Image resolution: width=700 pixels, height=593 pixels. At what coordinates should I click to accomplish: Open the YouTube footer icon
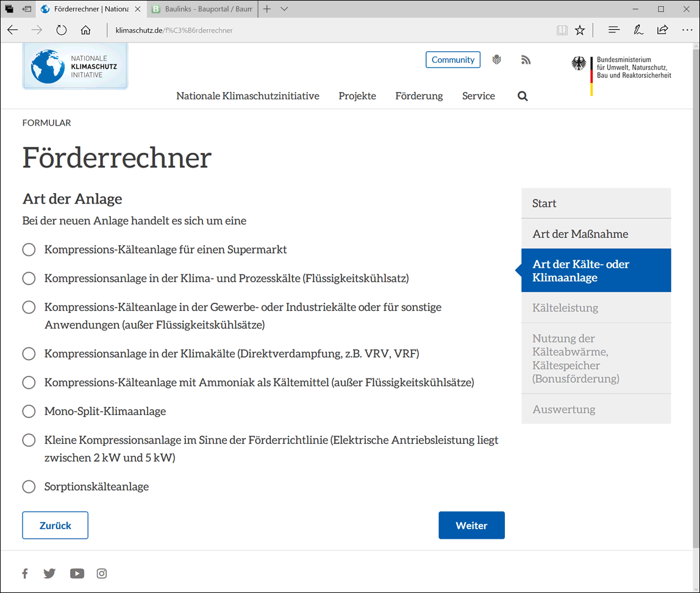point(77,573)
